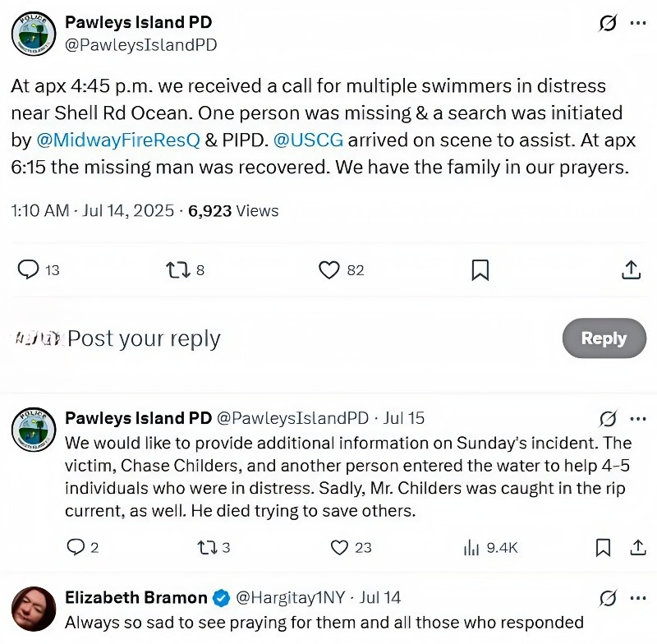This screenshot has height=644, width=657.
Task: Repost the main 4:45 p.m. incident post
Action: (x=177, y=269)
